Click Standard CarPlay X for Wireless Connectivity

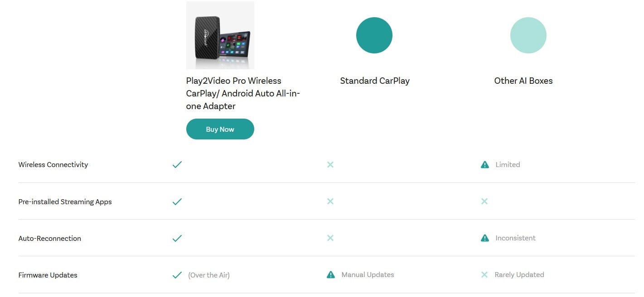click(330, 165)
